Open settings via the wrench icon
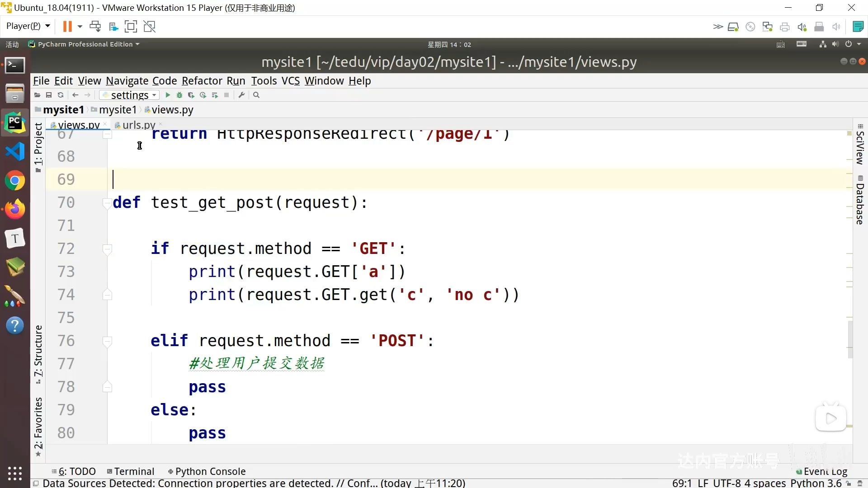Image resolution: width=868 pixels, height=488 pixels. tap(241, 95)
